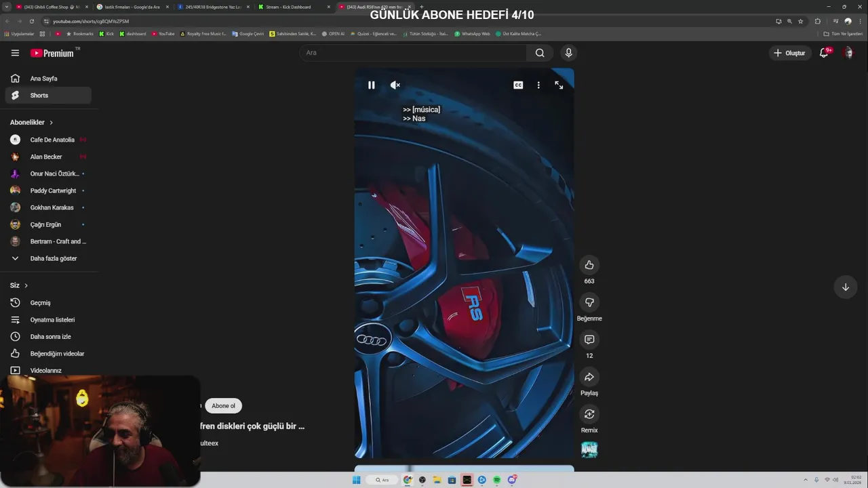Open Bertram - Craft and channel
Viewport: 868px width, 488px height.
pyautogui.click(x=48, y=241)
